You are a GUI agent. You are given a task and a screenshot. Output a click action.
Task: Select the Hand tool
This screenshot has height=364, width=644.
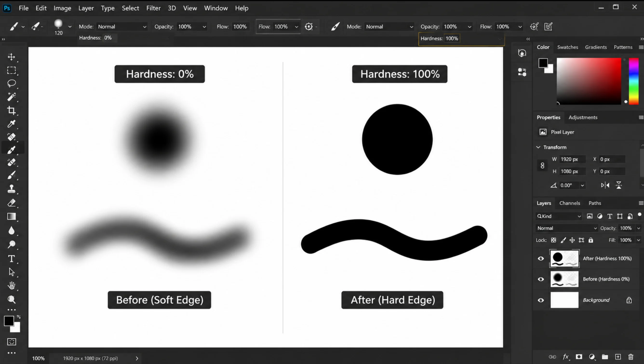11,285
